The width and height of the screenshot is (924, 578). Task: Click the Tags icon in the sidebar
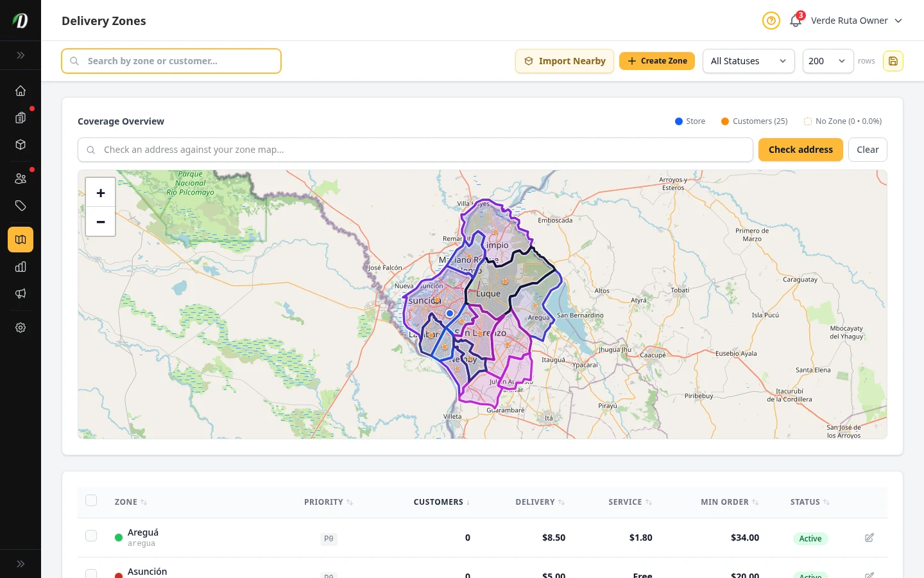[21, 206]
